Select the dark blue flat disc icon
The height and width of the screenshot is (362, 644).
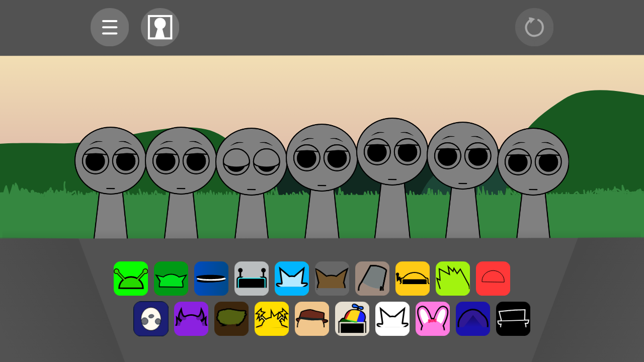click(211, 279)
